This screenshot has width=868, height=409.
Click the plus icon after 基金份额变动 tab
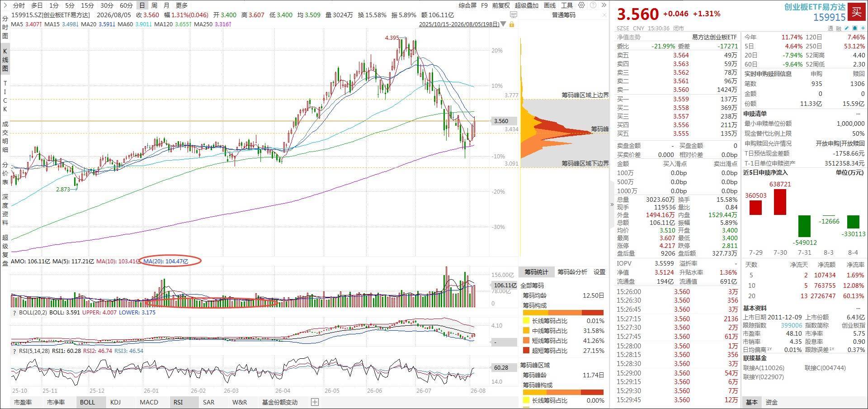[315, 402]
